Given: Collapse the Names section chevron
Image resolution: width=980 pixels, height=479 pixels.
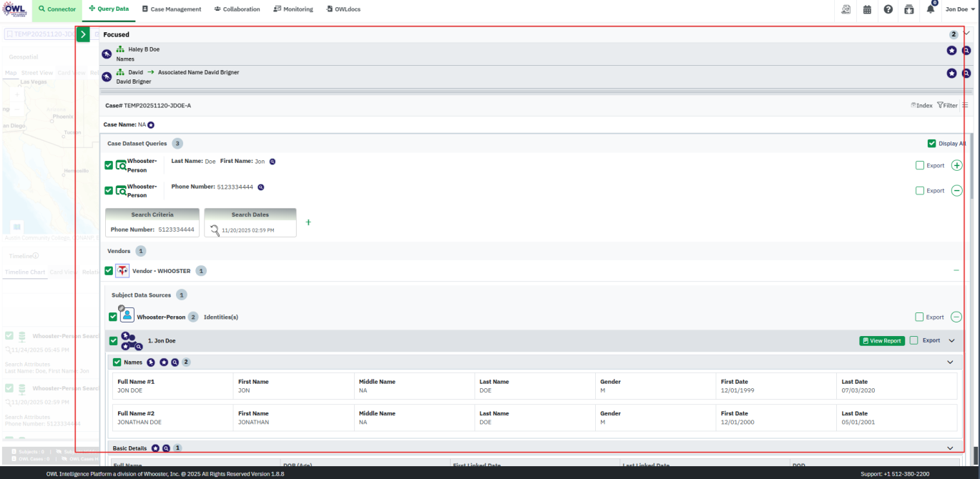Looking at the screenshot, I should click(950, 362).
